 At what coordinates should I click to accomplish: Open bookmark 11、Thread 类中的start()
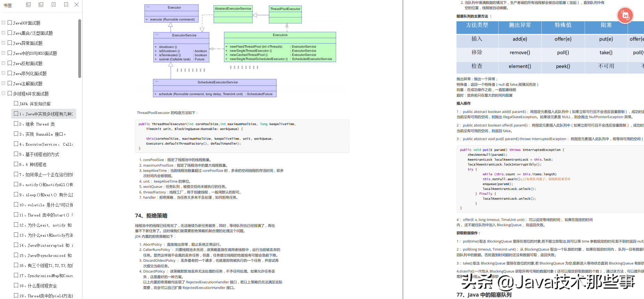(x=46, y=215)
